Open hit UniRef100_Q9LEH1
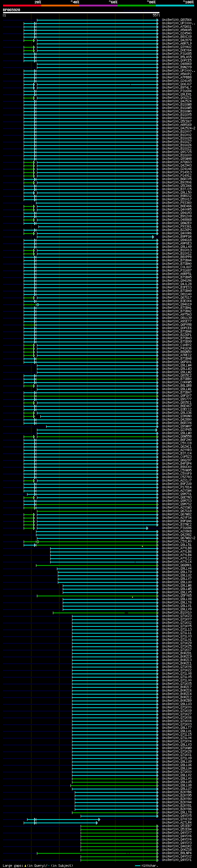Screen dimensions: 197x868 coord(177,94)
